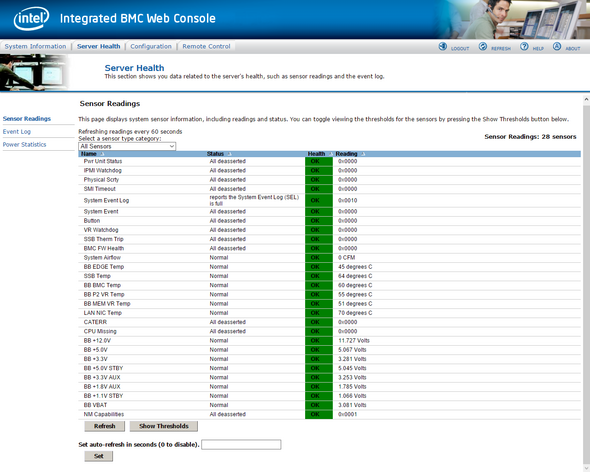Click the Refresh button below the table
The image size is (590, 472).
(x=105, y=426)
